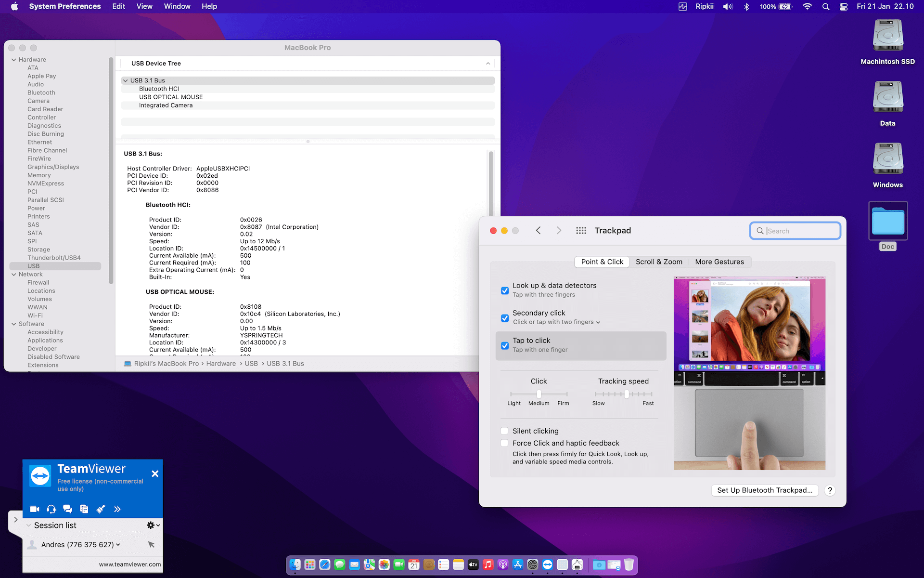Click Set Up Bluetooth Trackpad button

765,490
